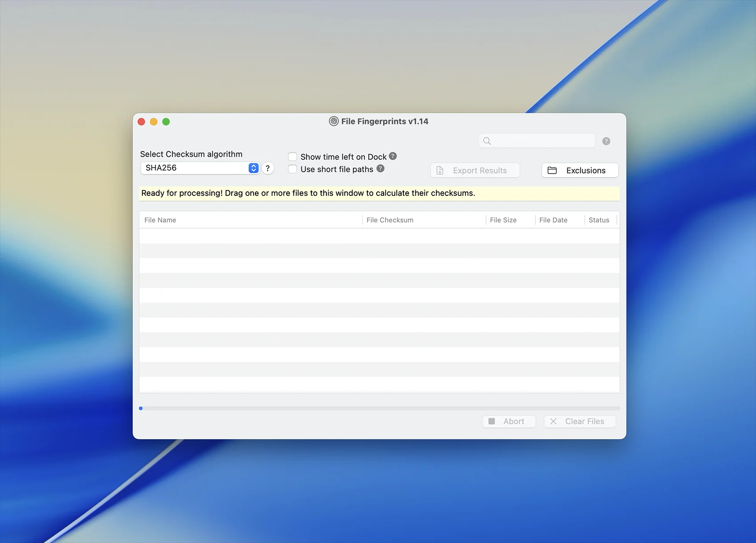
Task: Sort by File Date column header
Action: click(560, 220)
